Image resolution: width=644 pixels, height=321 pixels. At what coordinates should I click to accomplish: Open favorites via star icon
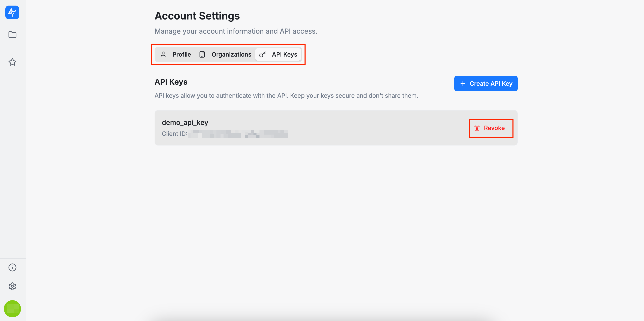[x=12, y=62]
